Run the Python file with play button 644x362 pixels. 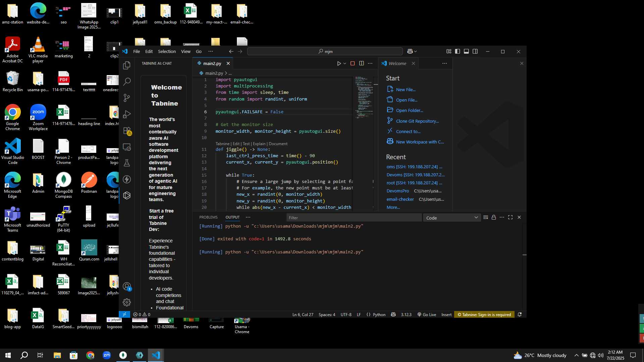339,63
